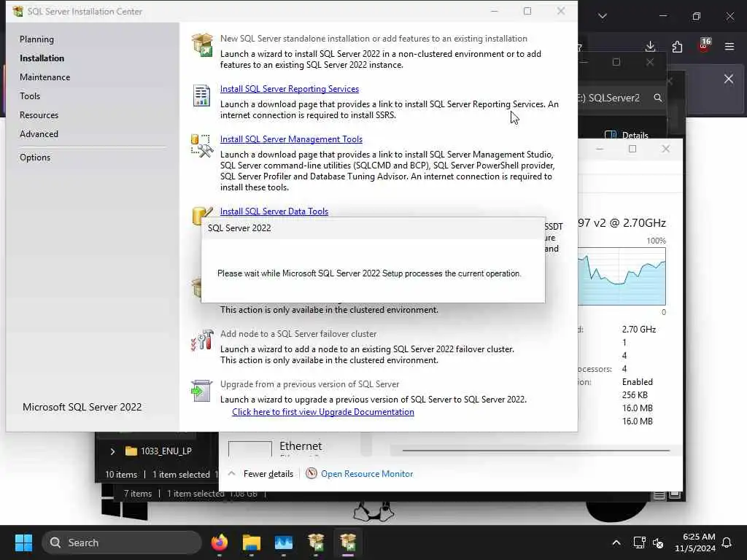
Task: Click the SQL Server Installation Center title bar icon
Action: (x=18, y=12)
